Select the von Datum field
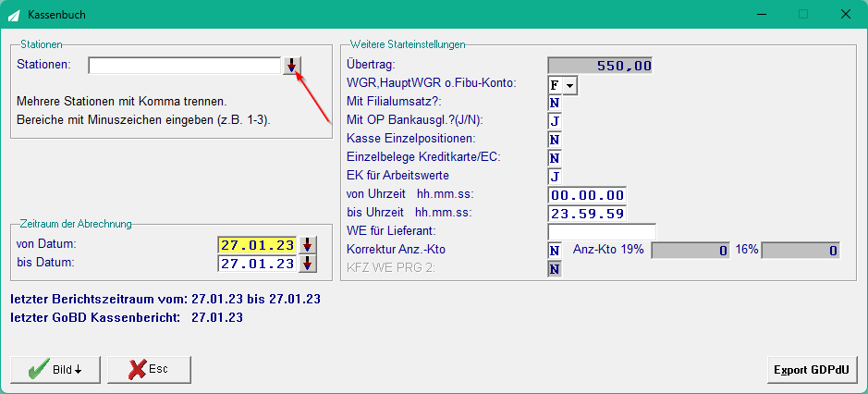The image size is (868, 394). click(257, 244)
